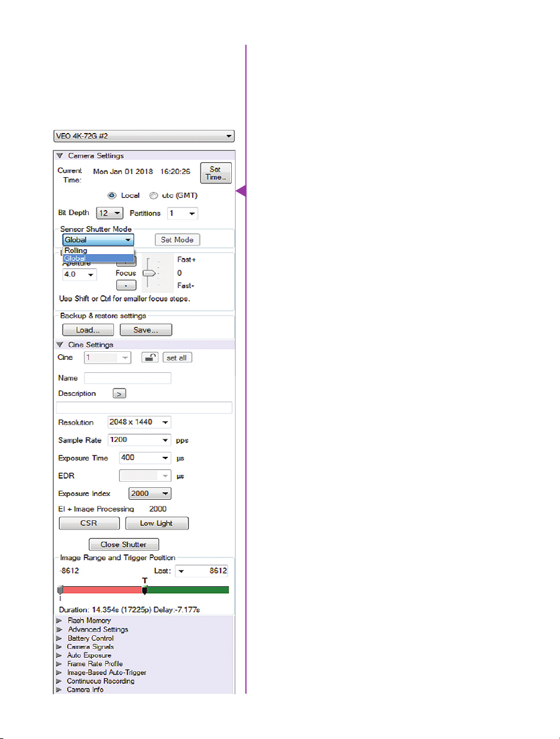The height and width of the screenshot is (739, 560).
Task: Open the Resolution dropdown 2048 x 1440
Action: [x=139, y=422]
